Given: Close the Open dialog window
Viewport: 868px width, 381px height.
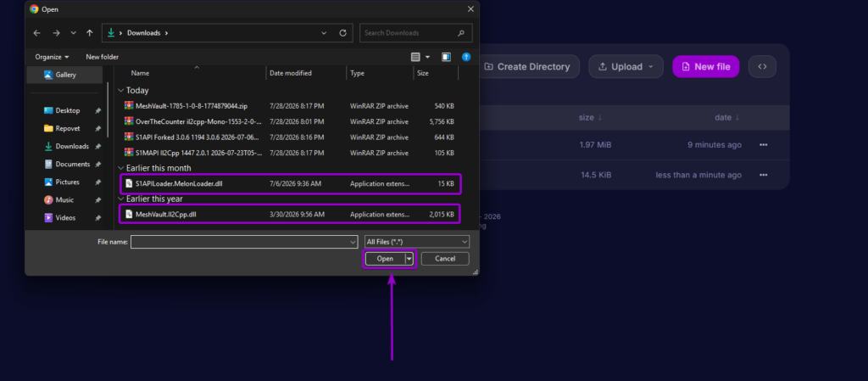Looking at the screenshot, I should (x=470, y=8).
